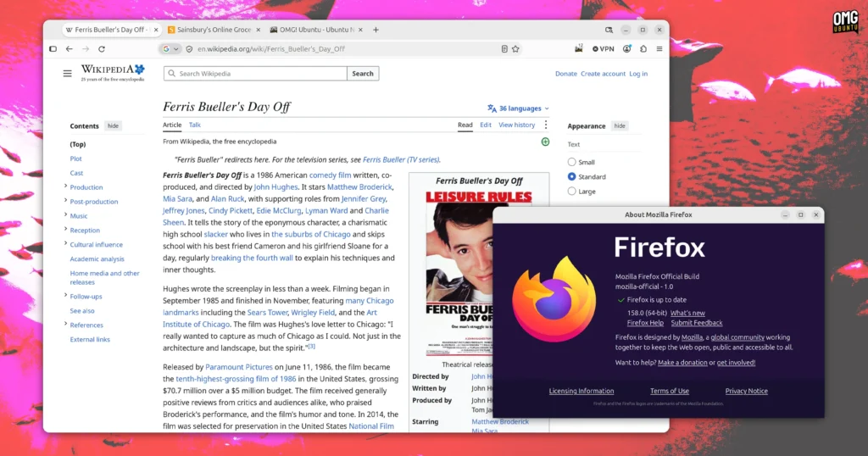Open the 36 languages dropdown
868x456 pixels.
(x=518, y=108)
